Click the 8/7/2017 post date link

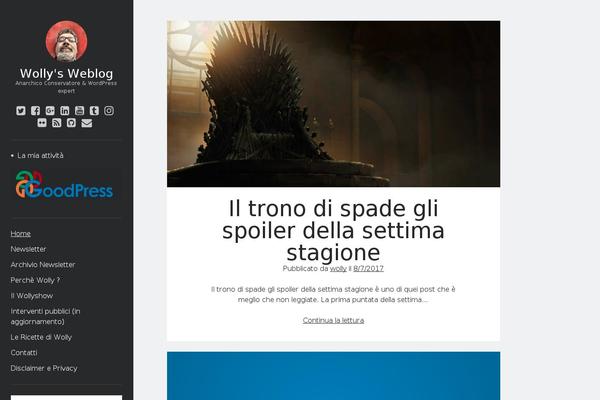tap(368, 268)
